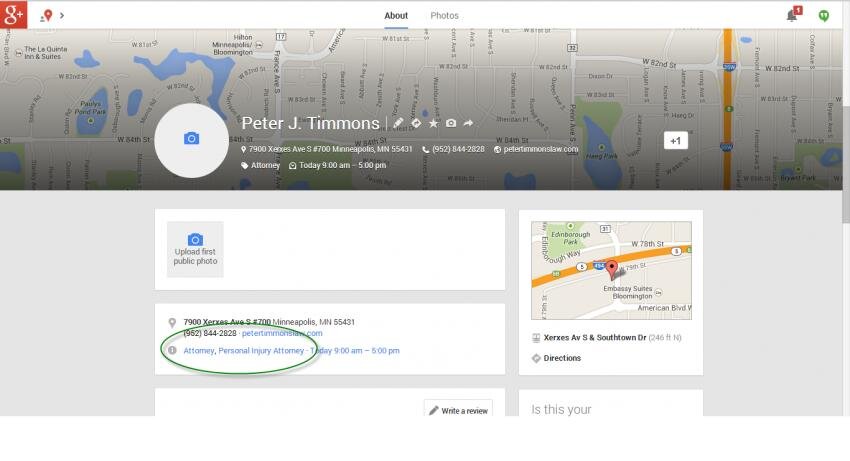The width and height of the screenshot is (850, 461).
Task: Open petertimmonslaw.com link in header
Action: 540,149
